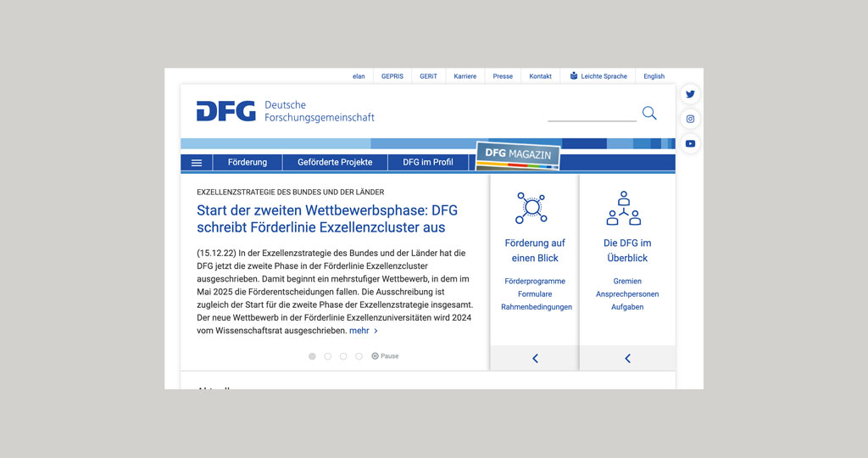Switch to Leichte Sprache version
The height and width of the screenshot is (458, 868).
598,76
